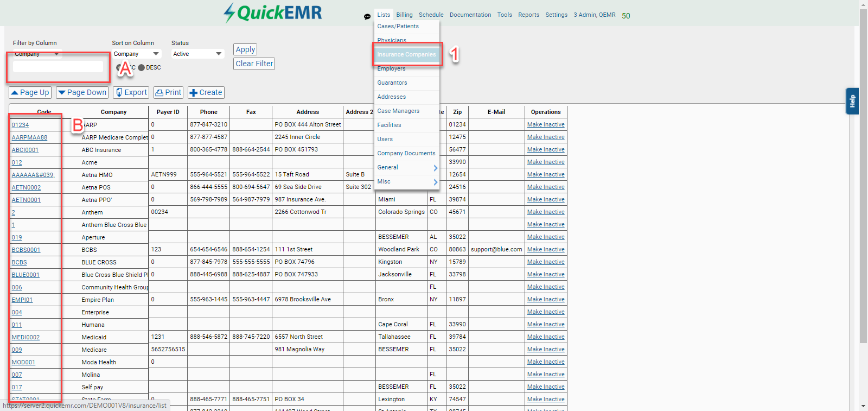
Task: Click the Zip column header
Action: point(457,112)
